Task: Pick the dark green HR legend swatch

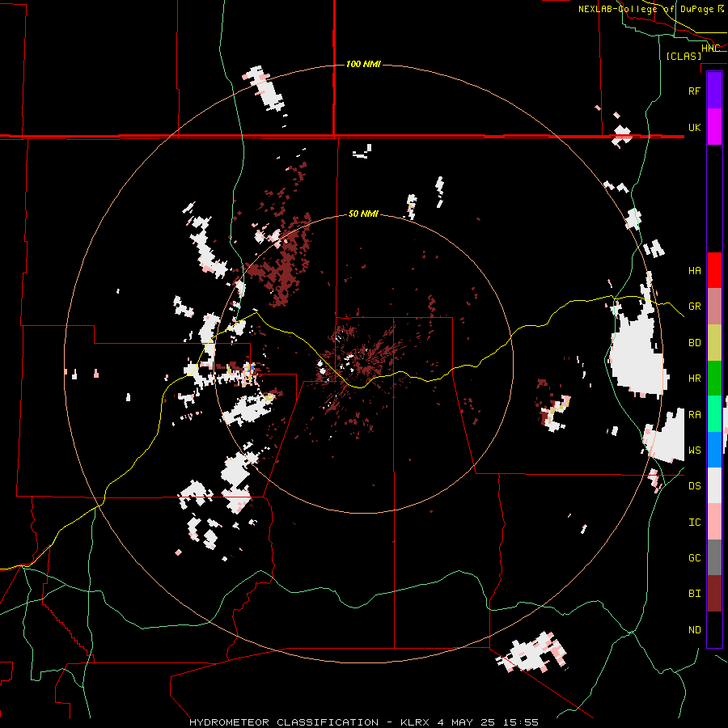Action: pyautogui.click(x=714, y=379)
